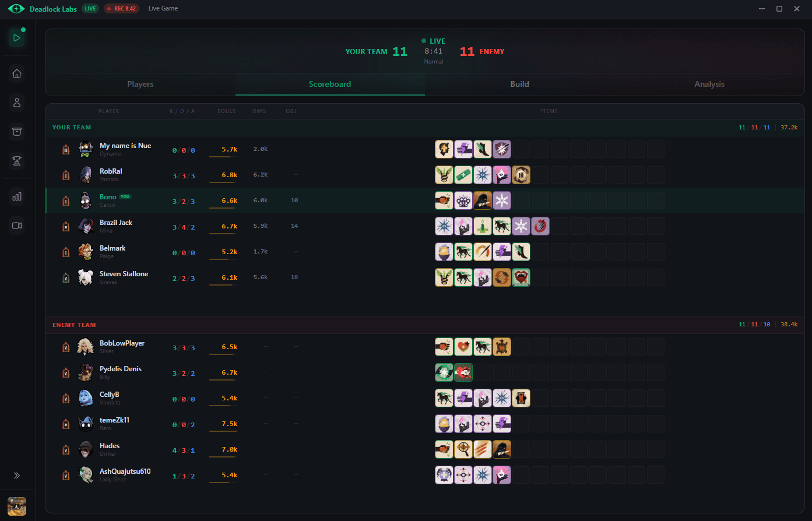Switch to the Analysis tab
812x521 pixels.
point(709,84)
